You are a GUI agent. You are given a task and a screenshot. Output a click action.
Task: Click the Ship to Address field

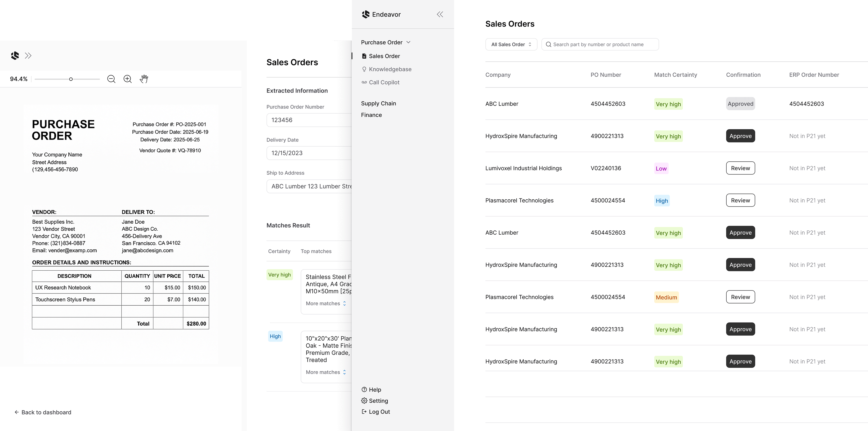pyautogui.click(x=309, y=186)
